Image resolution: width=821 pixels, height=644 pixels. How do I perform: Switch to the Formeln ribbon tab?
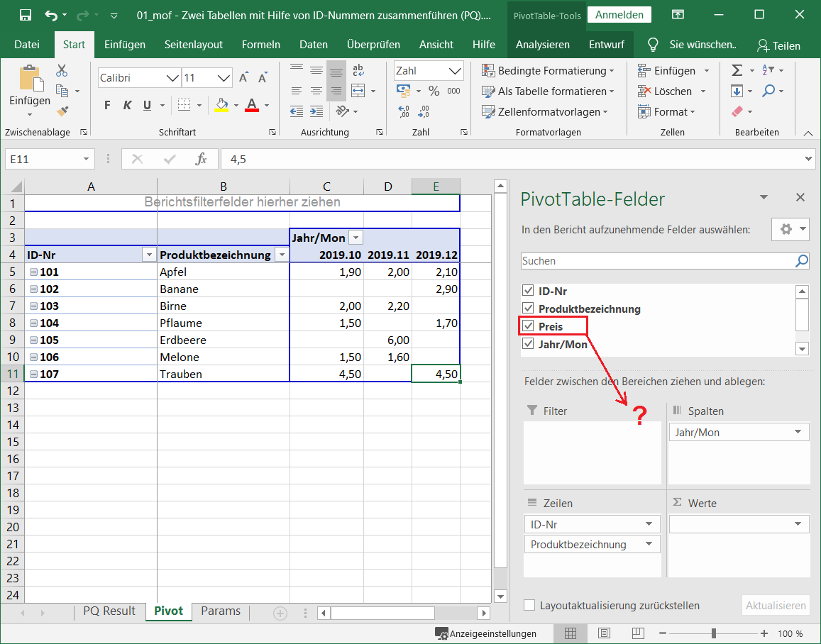[260, 45]
